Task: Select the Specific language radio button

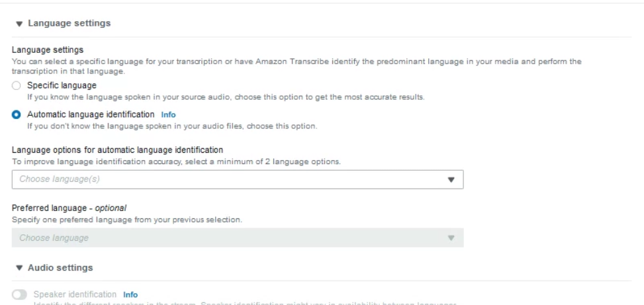Action: [x=16, y=86]
